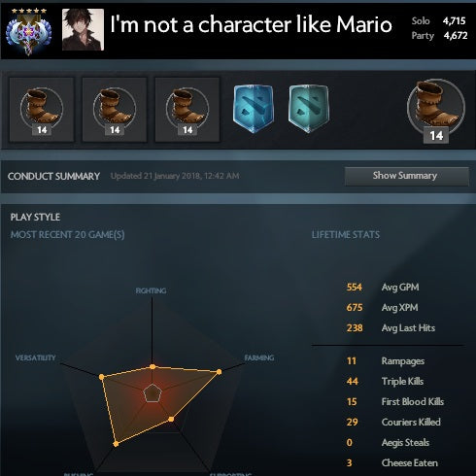The height and width of the screenshot is (476, 476).
Task: Open the player avatar portrait
Action: [83, 29]
